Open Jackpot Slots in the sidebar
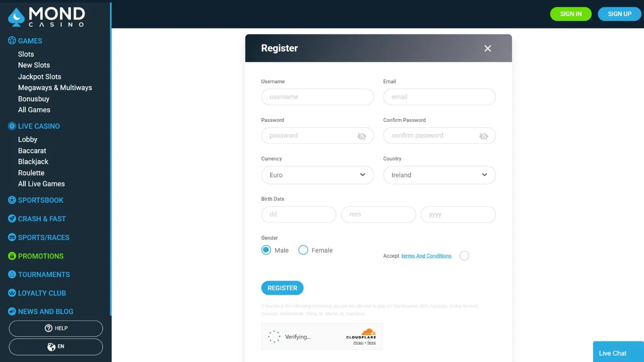Screen dimensions: 644x362 39,76
